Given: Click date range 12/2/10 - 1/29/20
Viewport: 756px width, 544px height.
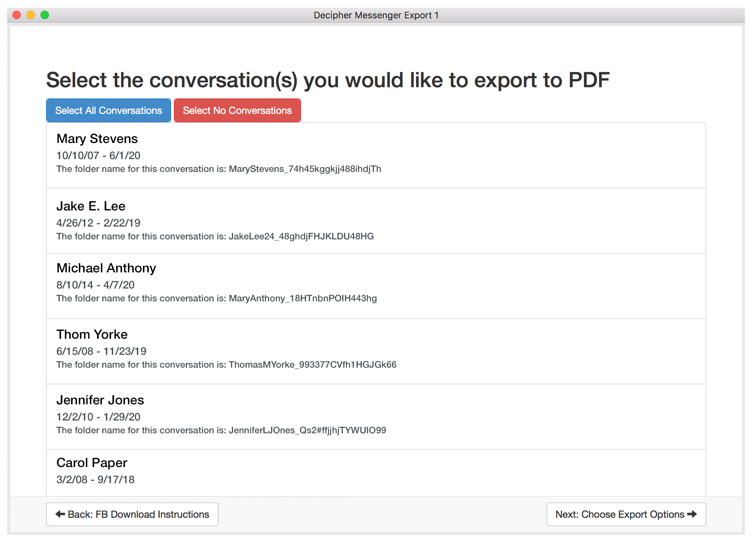Looking at the screenshot, I should [x=98, y=417].
